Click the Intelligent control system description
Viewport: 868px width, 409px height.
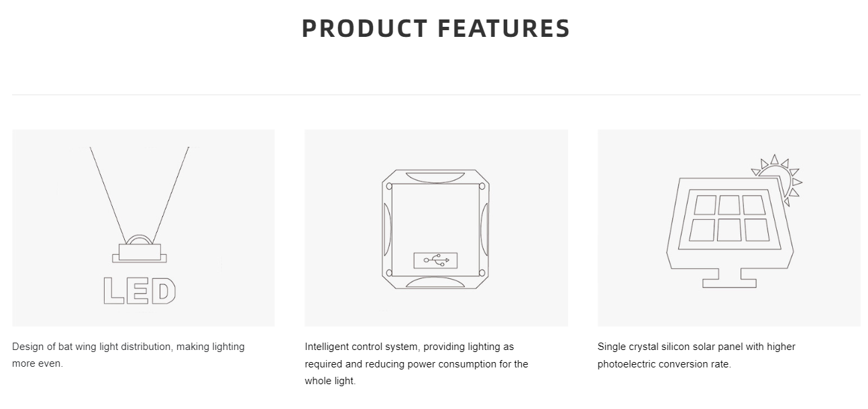(417, 364)
